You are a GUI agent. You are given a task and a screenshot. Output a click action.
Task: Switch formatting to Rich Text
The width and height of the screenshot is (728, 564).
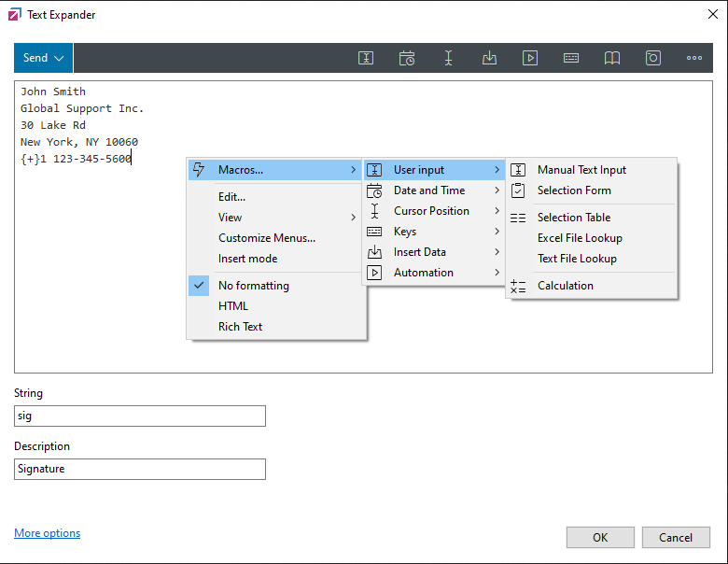240,327
